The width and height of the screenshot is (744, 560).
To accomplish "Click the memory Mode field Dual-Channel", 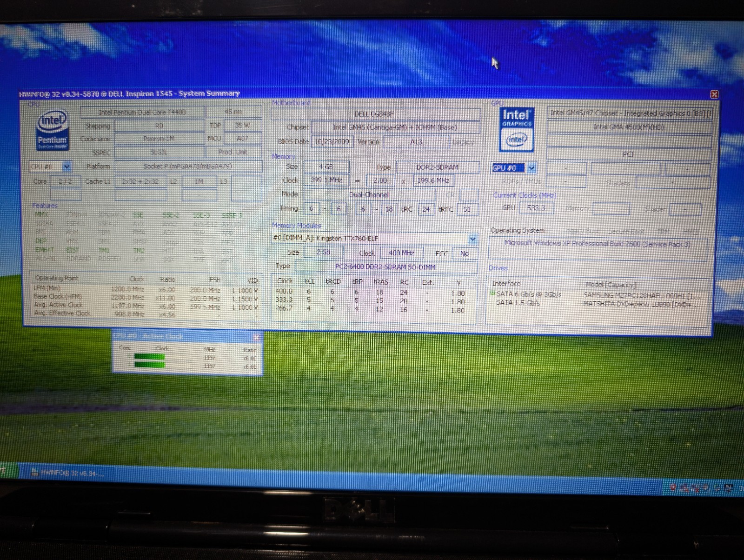I will click(x=369, y=195).
